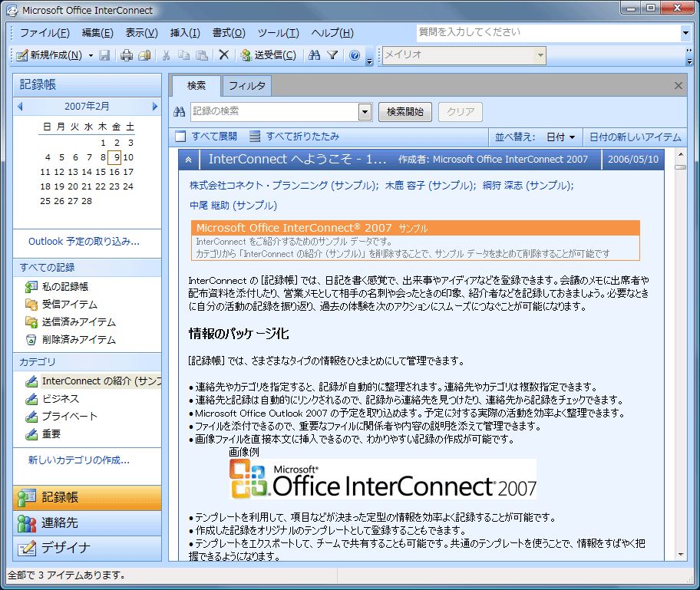Viewport: 700px width, 590px height.
Task: Click the Print toolbar icon
Action: pos(127,55)
